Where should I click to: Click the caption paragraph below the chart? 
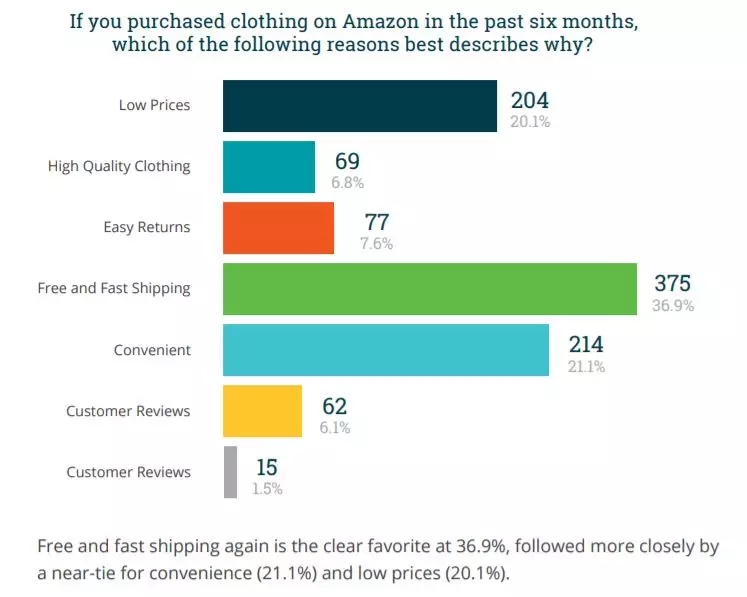click(378, 559)
